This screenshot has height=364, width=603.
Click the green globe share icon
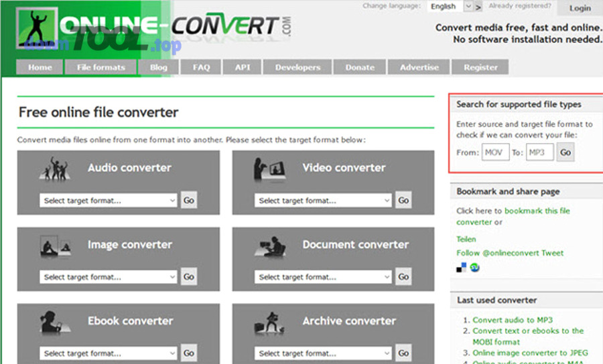(x=474, y=268)
